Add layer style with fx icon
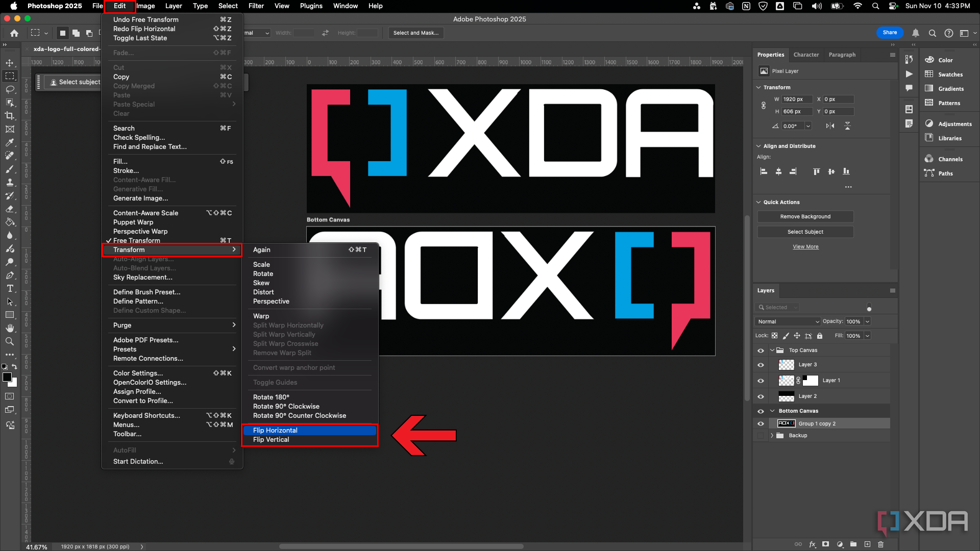The height and width of the screenshot is (551, 980). tap(812, 544)
